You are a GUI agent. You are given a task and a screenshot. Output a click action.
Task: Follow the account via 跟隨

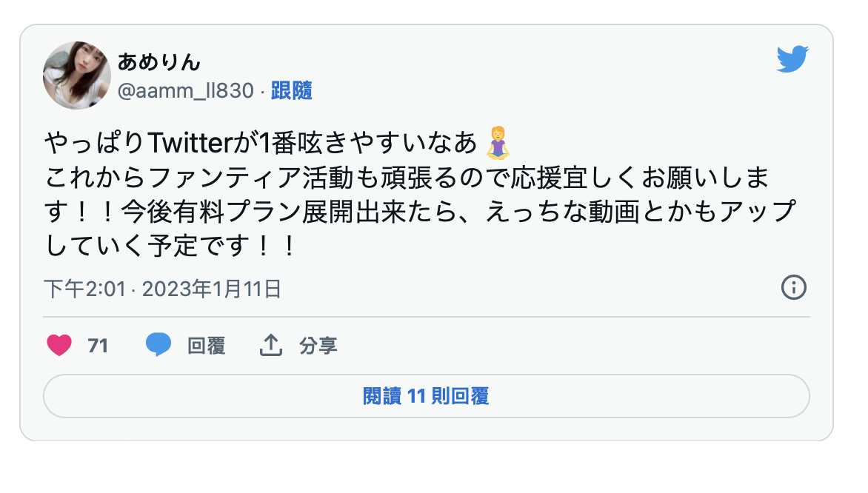point(292,91)
